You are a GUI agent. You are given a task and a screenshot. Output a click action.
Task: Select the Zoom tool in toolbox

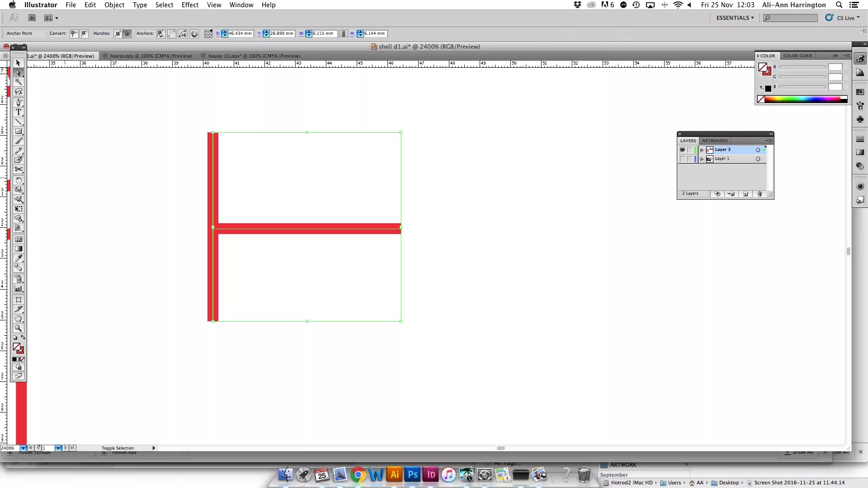click(19, 328)
